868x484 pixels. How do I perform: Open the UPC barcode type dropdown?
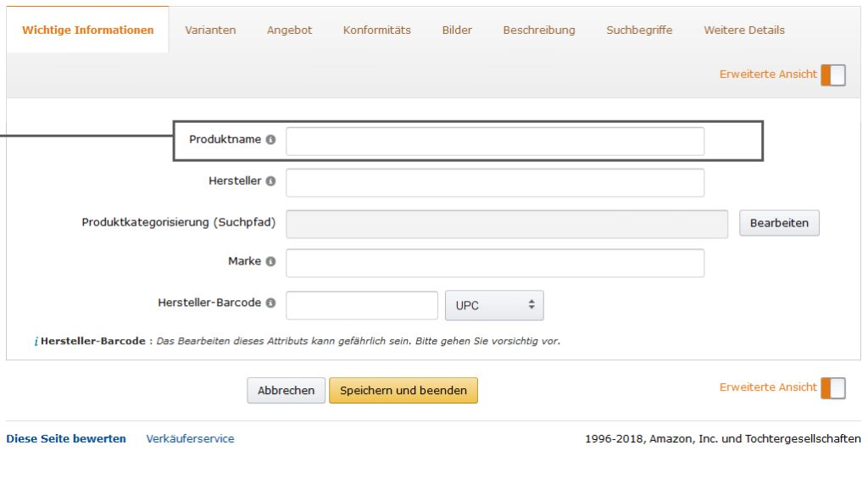(x=494, y=305)
